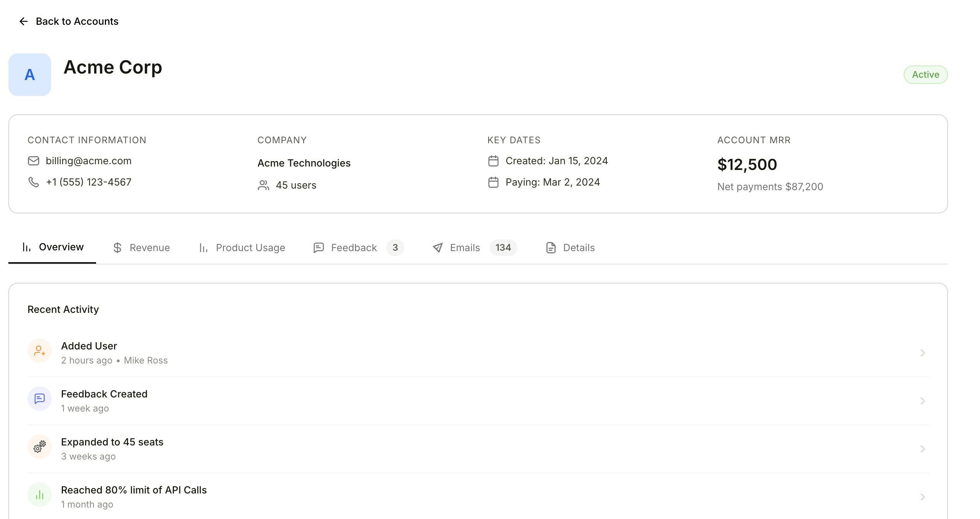
Task: Click the API Calls limit chart icon
Action: click(x=40, y=495)
